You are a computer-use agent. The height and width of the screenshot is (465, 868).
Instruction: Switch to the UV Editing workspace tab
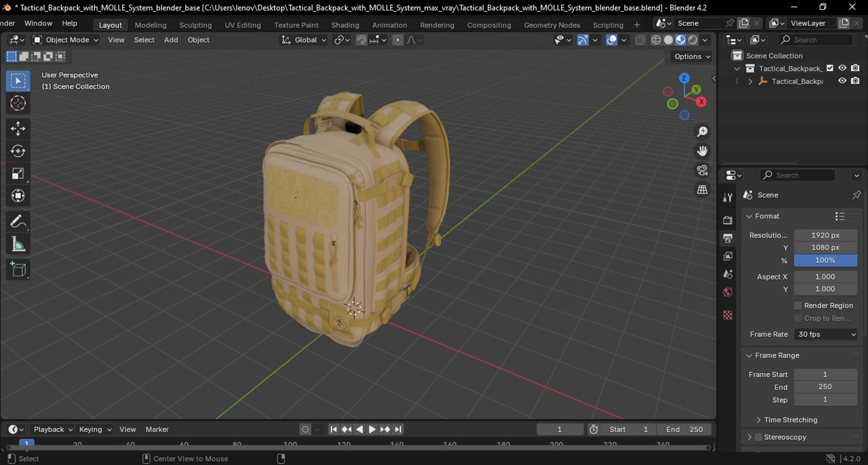point(243,25)
